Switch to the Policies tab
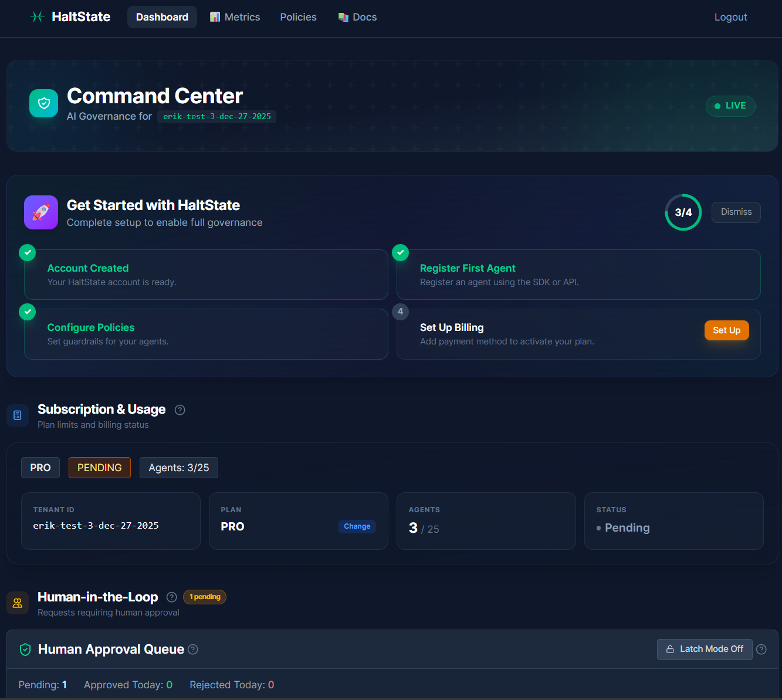This screenshot has width=782, height=700. point(298,17)
